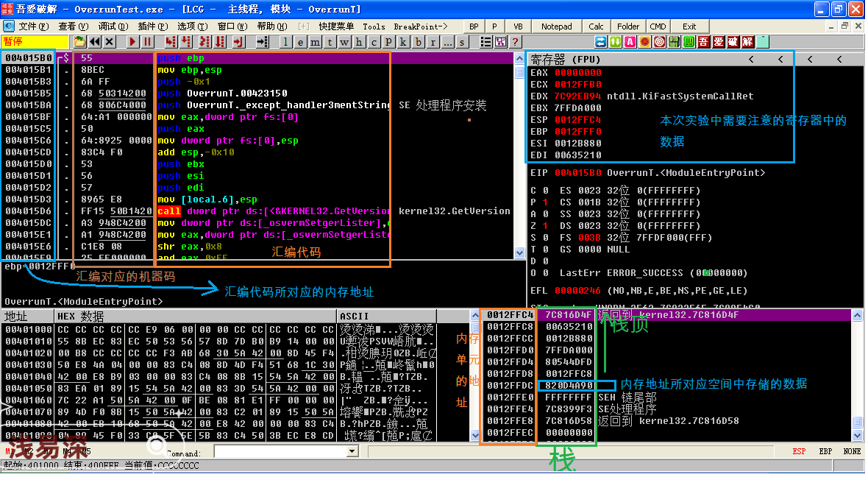Click the CMD button
868x477 pixels.
(x=658, y=26)
